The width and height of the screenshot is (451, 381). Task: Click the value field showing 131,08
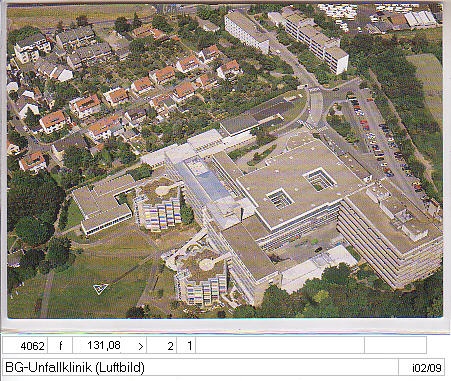tap(104, 345)
